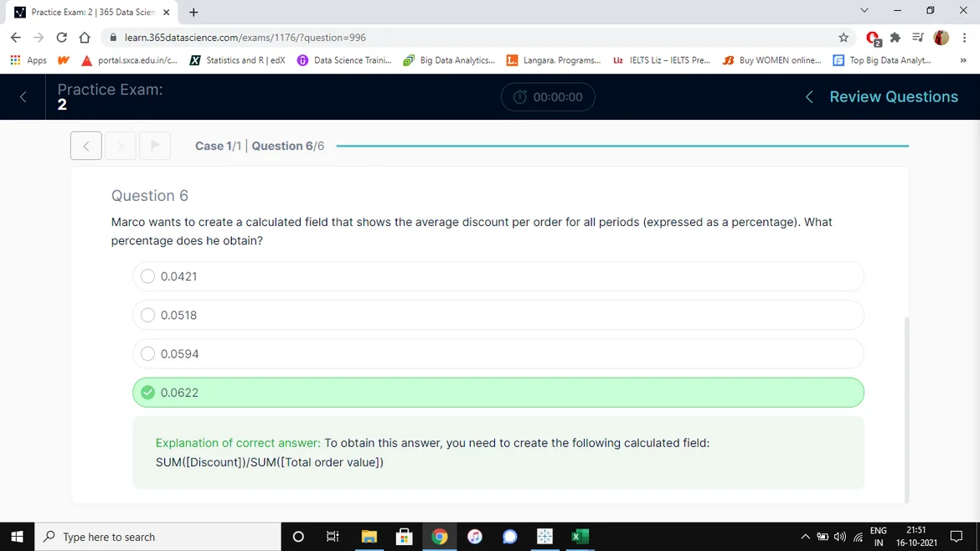
Task: Expand hidden bookmarks overflow chevron
Action: [x=963, y=60]
